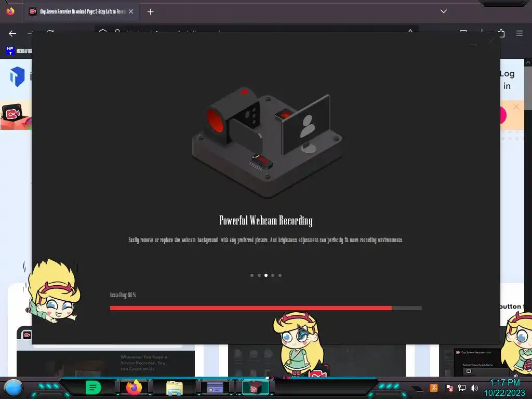This screenshot has height=399, width=532.
Task: Click the webcam background description text
Action: tap(265, 240)
